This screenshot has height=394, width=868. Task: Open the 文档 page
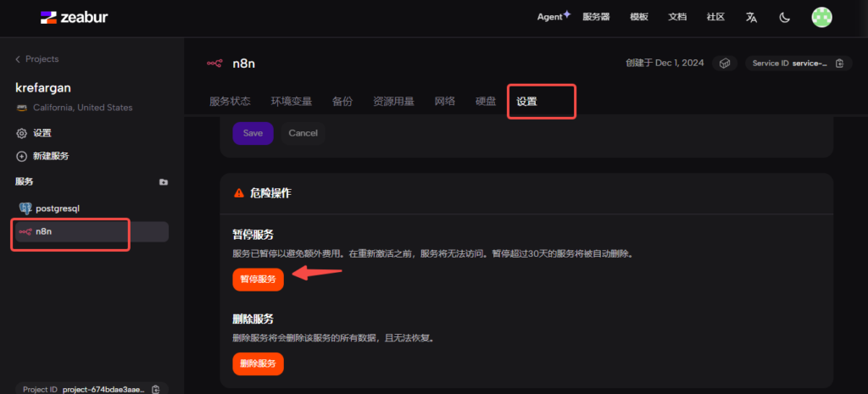pos(677,17)
